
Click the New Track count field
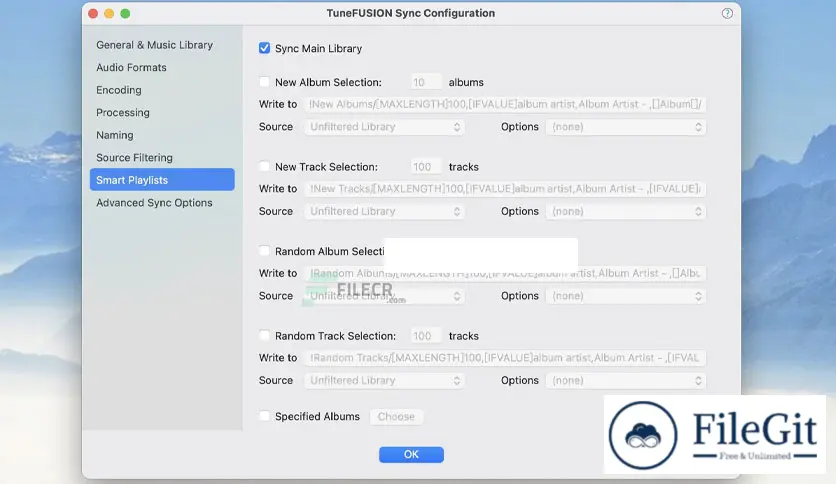point(425,167)
